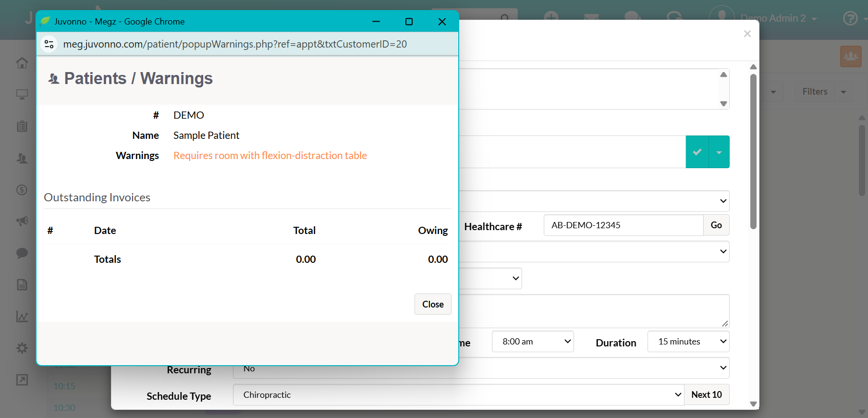Open the billing dollar sidebar icon
Image resolution: width=868 pixels, height=418 pixels.
point(22,190)
